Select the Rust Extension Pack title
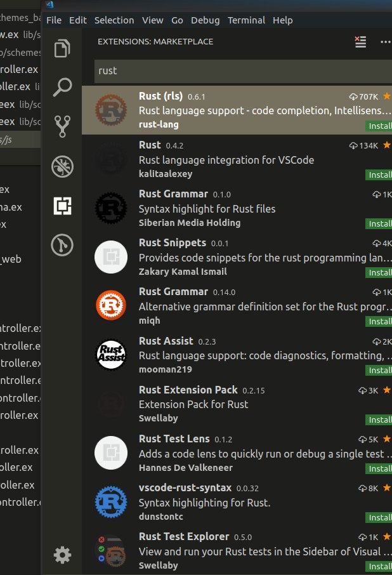392x575 pixels. click(x=188, y=390)
